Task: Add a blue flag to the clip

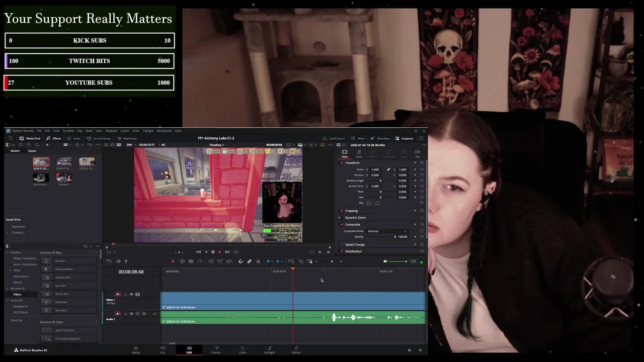Action: [x=268, y=261]
